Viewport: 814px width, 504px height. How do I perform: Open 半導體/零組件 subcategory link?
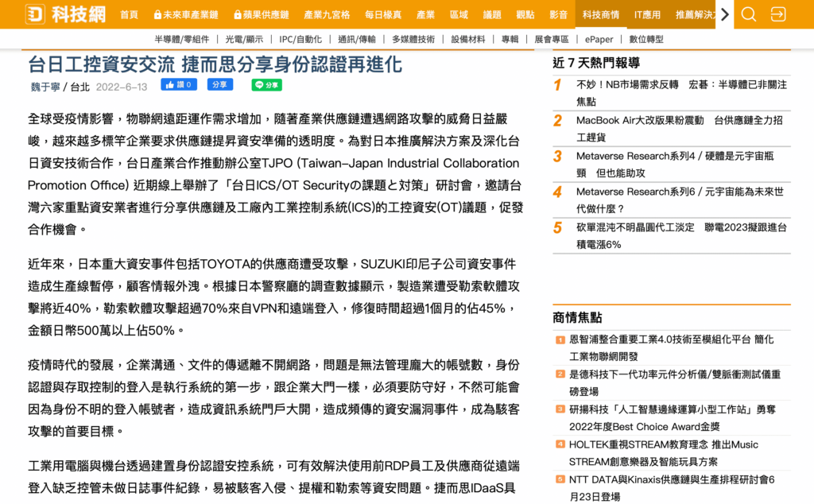[182, 39]
